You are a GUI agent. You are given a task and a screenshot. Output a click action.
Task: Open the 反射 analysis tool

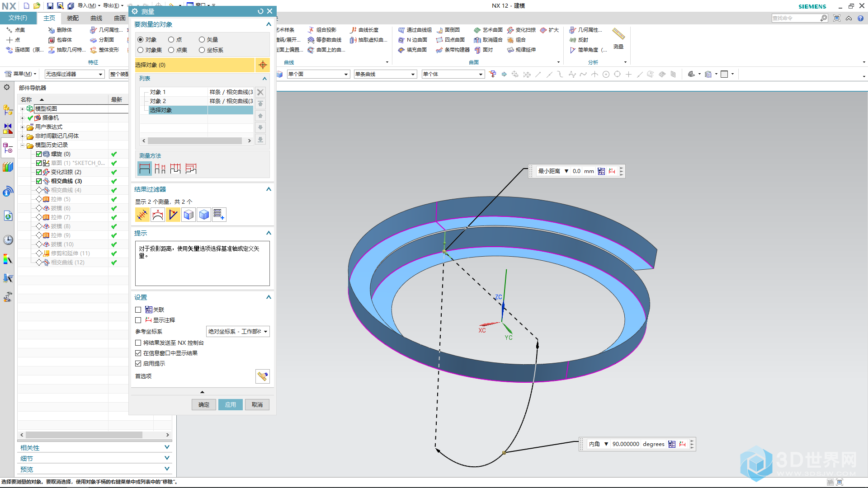click(x=579, y=40)
